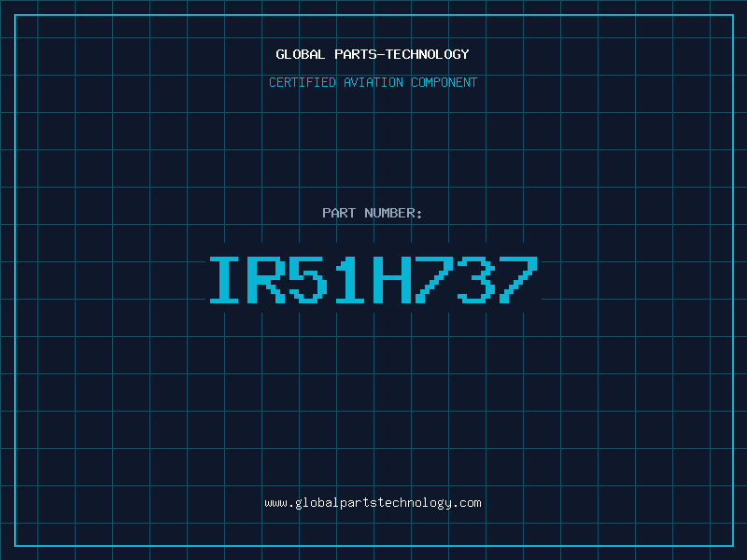The width and height of the screenshot is (747, 560).
Task: Open the www.globalpartstechnology.com link
Action: 373,503
